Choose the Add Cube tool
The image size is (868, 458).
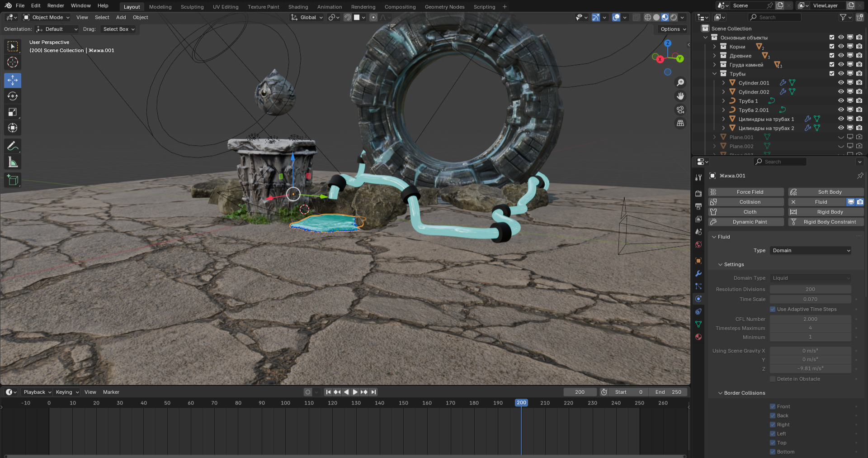(13, 180)
